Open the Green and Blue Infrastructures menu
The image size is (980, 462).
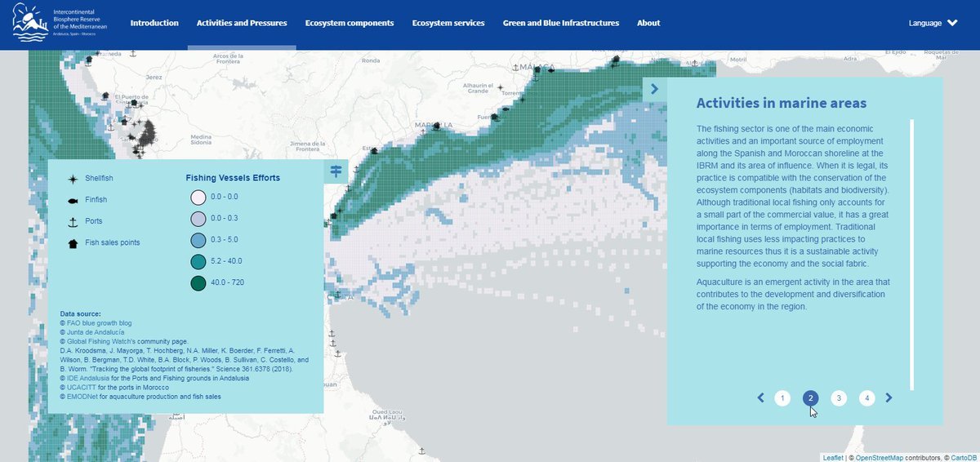tap(560, 23)
